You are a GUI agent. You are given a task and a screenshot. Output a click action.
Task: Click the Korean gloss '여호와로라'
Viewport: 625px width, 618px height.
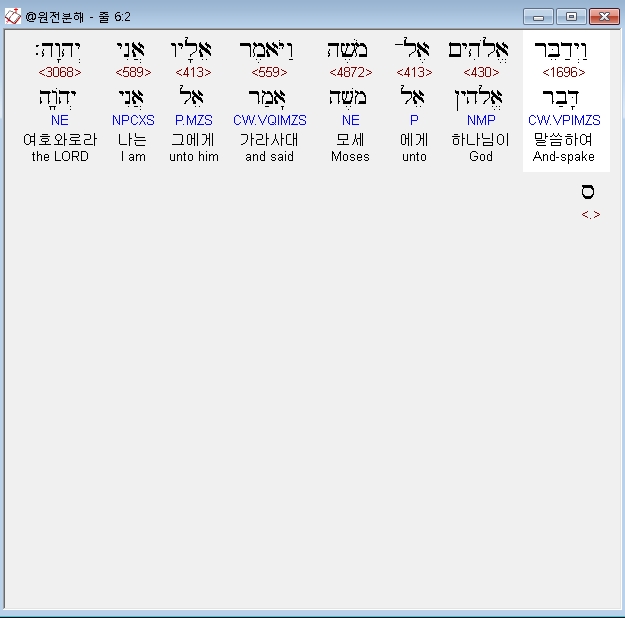(60, 140)
